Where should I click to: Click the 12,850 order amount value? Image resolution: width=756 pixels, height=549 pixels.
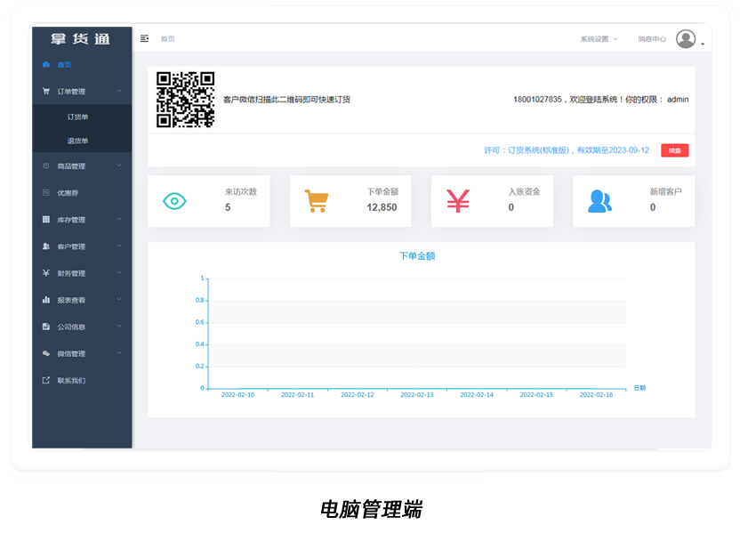coord(382,207)
